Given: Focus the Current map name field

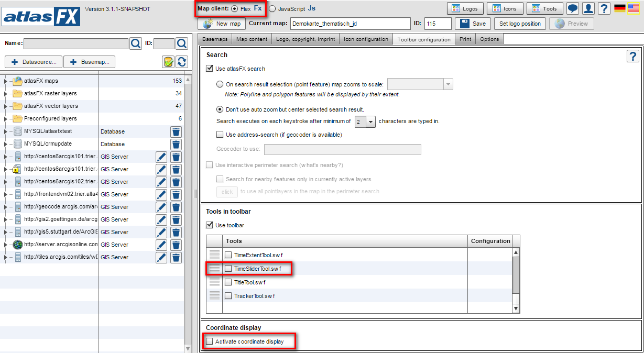Looking at the screenshot, I should click(351, 24).
